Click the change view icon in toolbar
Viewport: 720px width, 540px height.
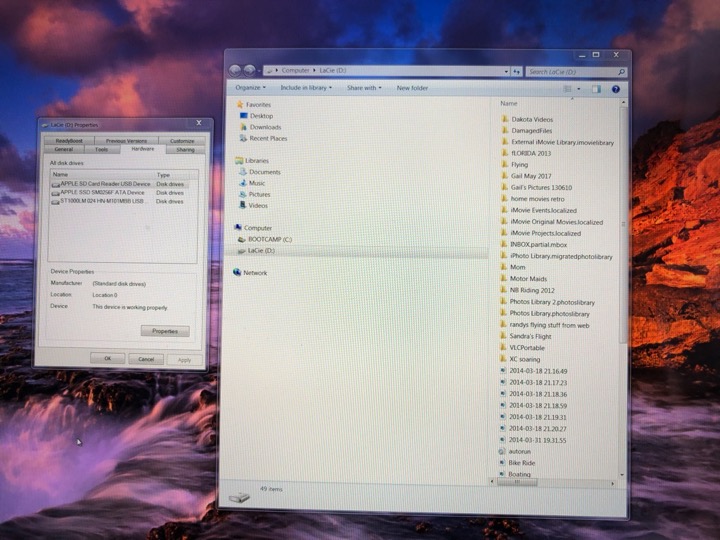568,89
